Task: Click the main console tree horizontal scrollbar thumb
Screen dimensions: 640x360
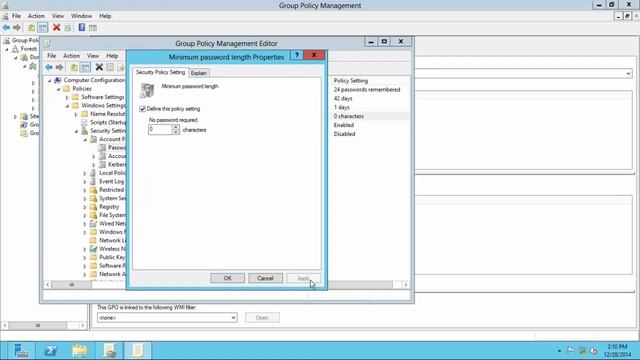Action: pos(38,325)
